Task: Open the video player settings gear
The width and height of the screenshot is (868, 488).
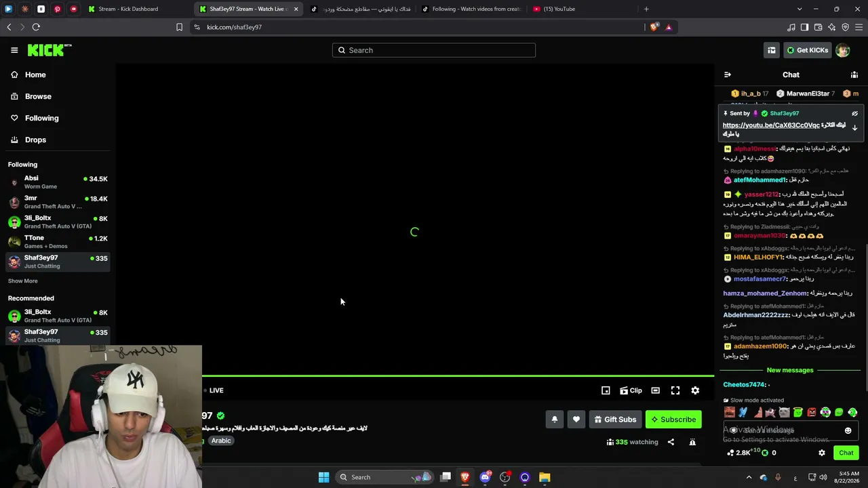Action: point(695,390)
